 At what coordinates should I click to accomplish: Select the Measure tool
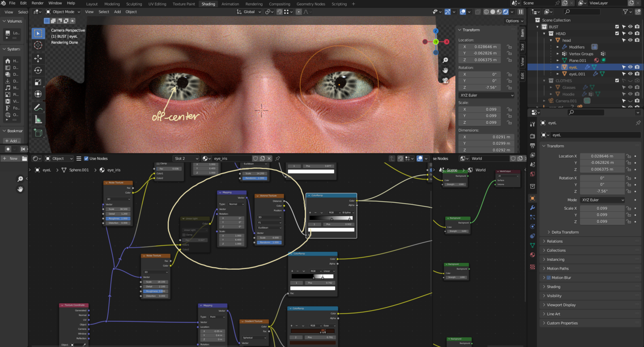[38, 120]
